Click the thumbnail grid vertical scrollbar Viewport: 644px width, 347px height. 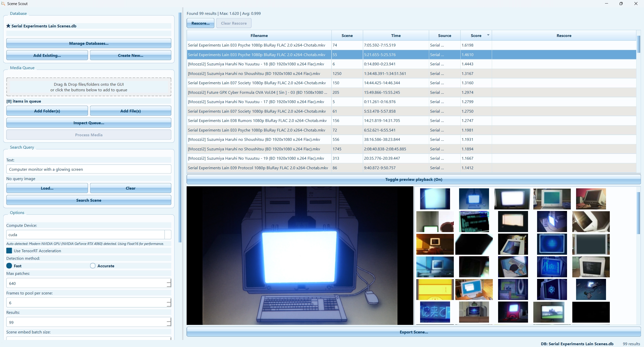pos(638,213)
